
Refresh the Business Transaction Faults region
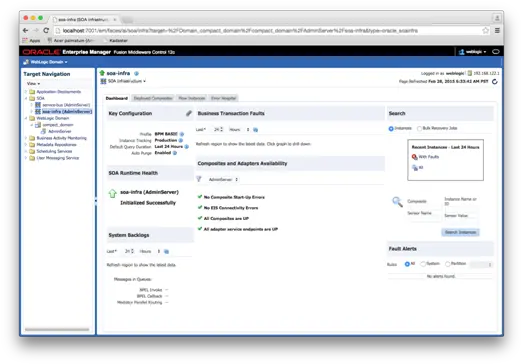(256, 130)
